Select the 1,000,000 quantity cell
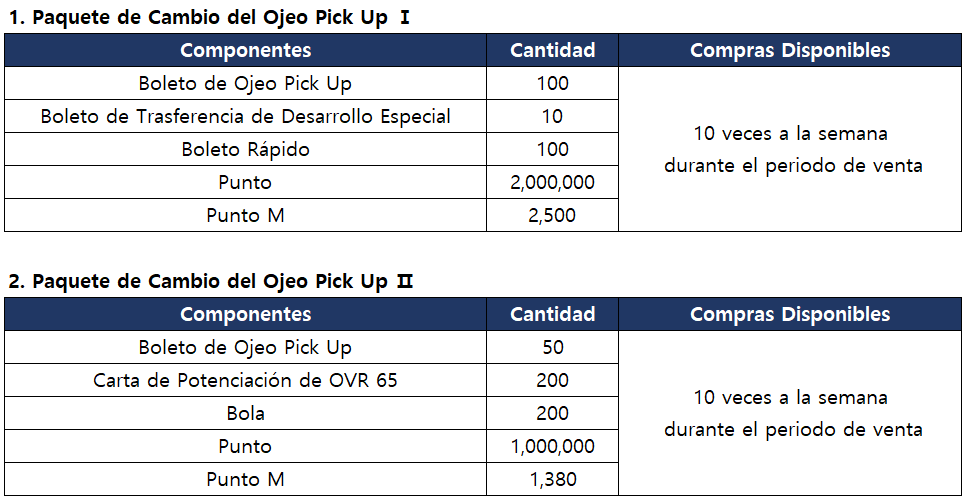Image resolution: width=967 pixels, height=500 pixels. [552, 446]
